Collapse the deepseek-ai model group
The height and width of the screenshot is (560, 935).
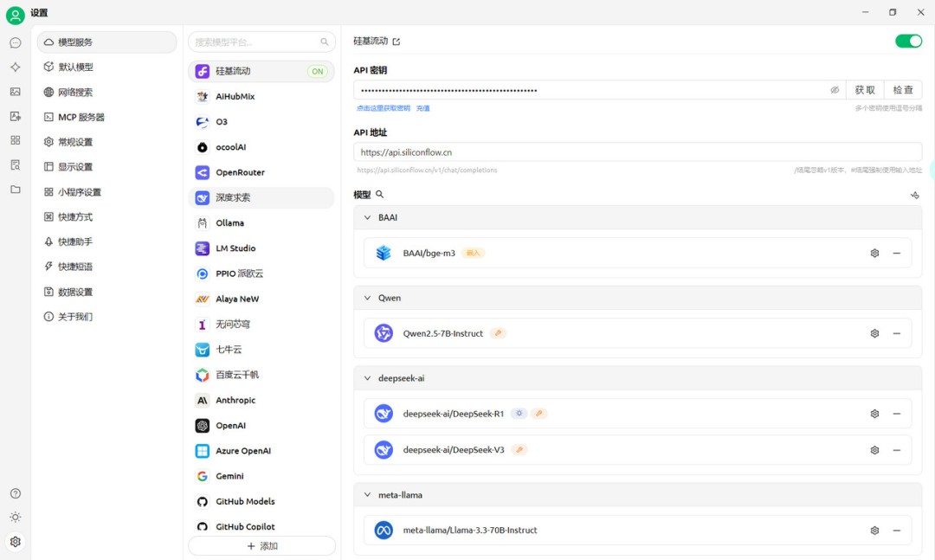368,378
